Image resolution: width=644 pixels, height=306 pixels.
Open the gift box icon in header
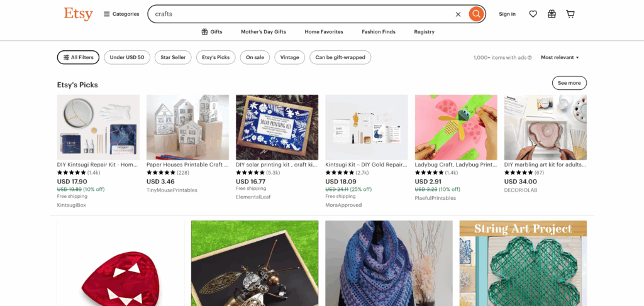click(552, 14)
